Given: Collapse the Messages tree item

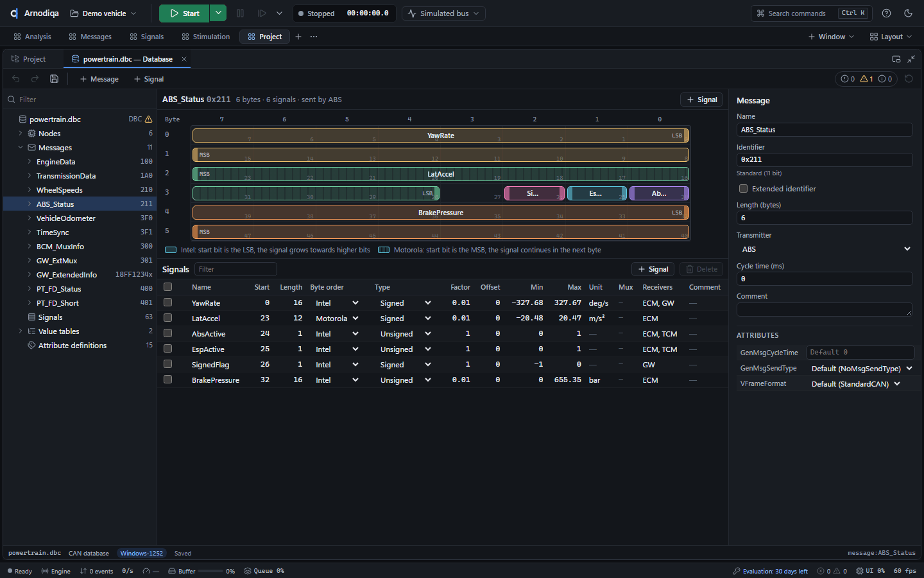Looking at the screenshot, I should [21, 148].
